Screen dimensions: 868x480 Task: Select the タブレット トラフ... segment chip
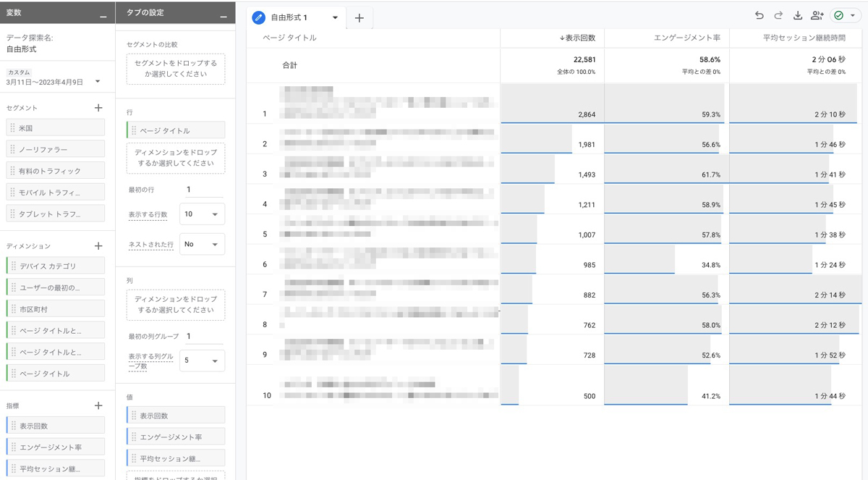click(56, 214)
